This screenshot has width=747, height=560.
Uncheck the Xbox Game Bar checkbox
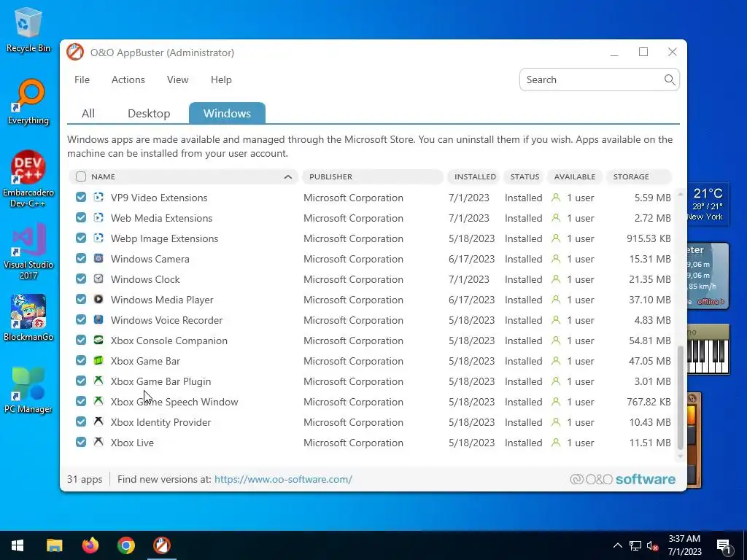click(81, 361)
